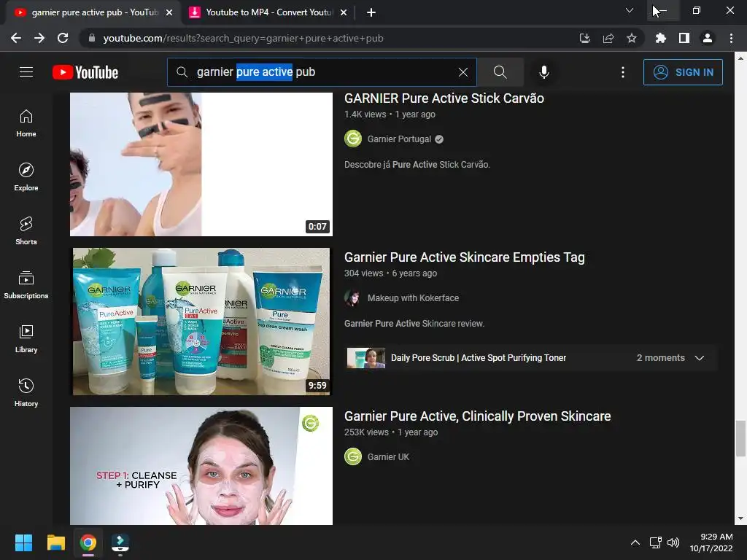Viewport: 747px width, 560px height.
Task: Click the magnifier search button
Action: (x=500, y=72)
